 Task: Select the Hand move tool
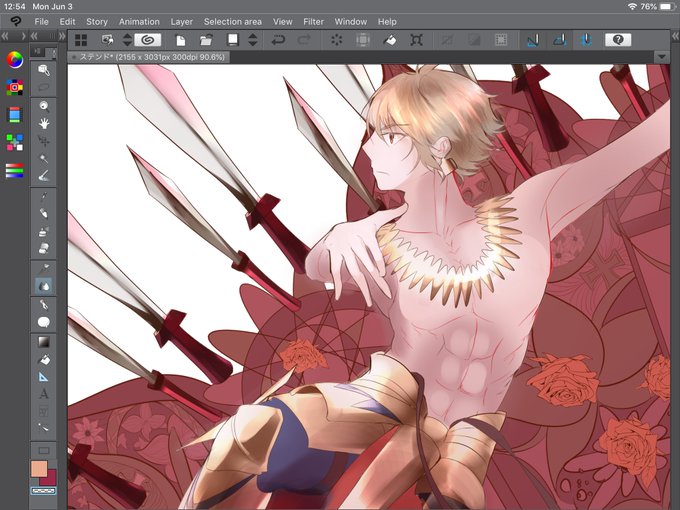click(44, 124)
